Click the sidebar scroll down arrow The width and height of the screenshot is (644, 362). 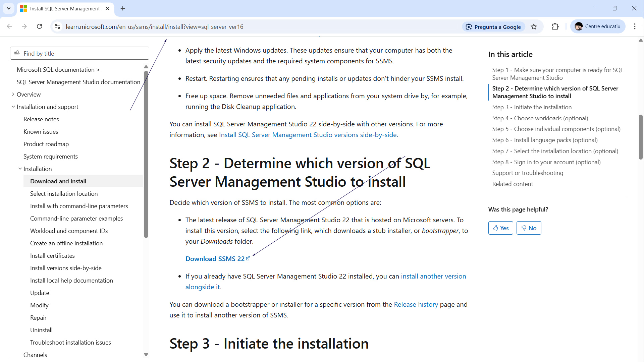[146, 354]
